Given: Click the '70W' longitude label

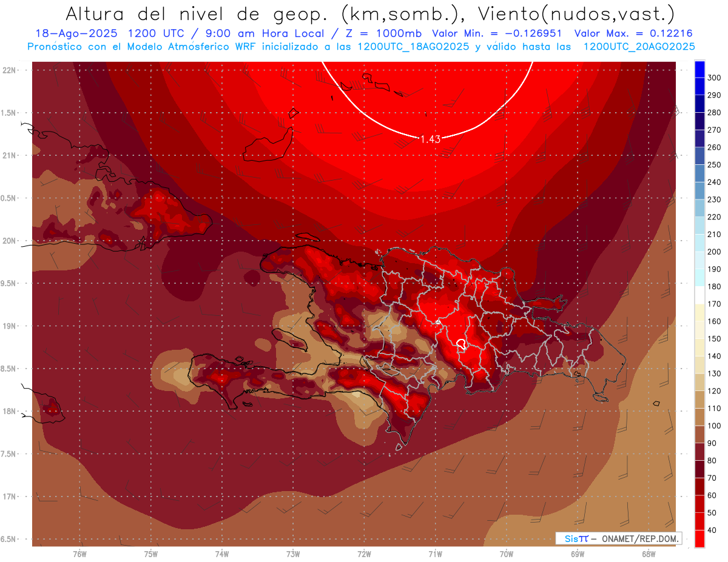Looking at the screenshot, I should [x=507, y=554].
